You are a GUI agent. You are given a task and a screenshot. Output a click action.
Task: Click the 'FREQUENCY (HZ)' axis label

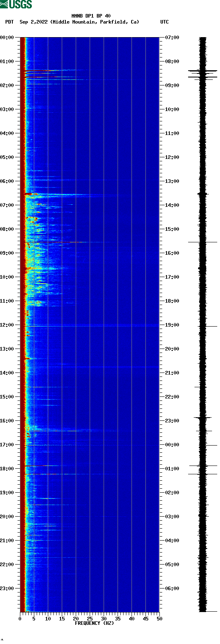tap(94, 623)
